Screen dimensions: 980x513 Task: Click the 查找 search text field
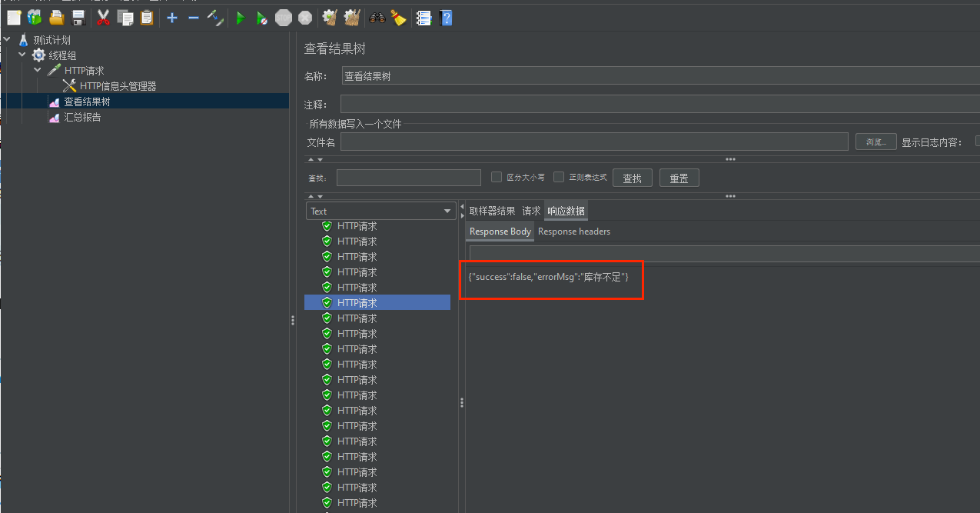[x=409, y=178]
